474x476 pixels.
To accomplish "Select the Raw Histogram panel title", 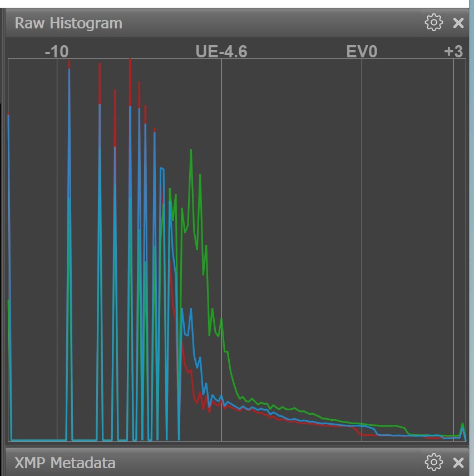I will [x=68, y=23].
